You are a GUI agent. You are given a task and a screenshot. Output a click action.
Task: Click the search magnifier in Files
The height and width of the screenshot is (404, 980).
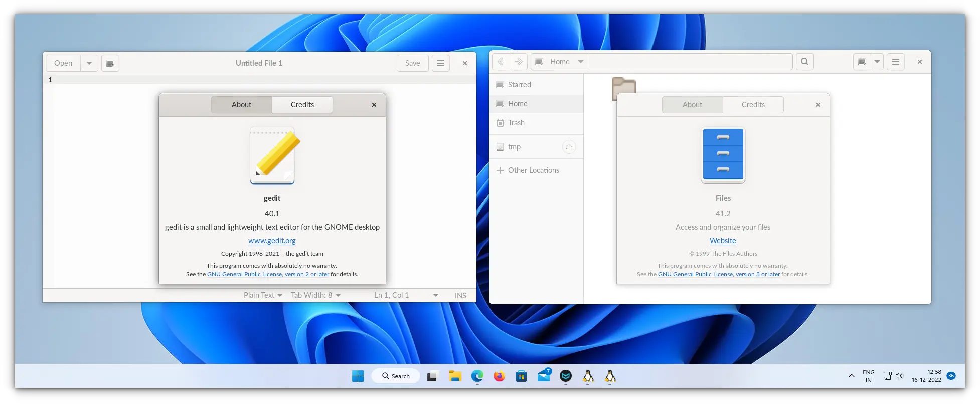point(805,62)
